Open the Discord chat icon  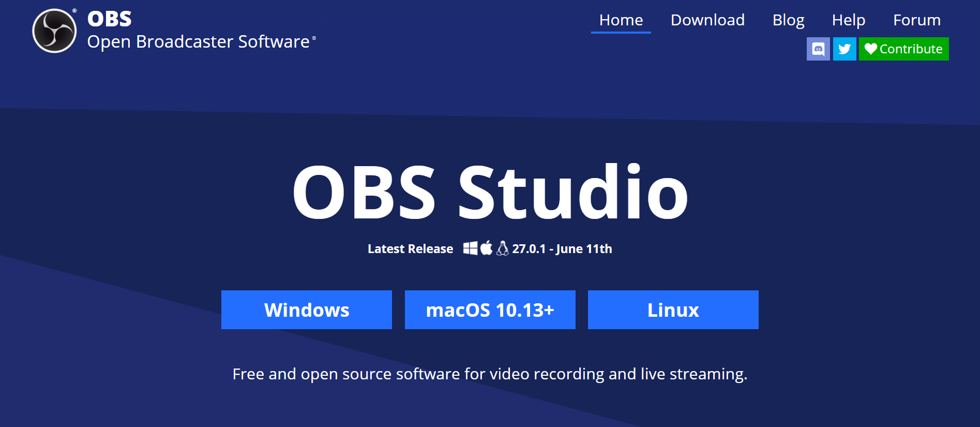818,49
